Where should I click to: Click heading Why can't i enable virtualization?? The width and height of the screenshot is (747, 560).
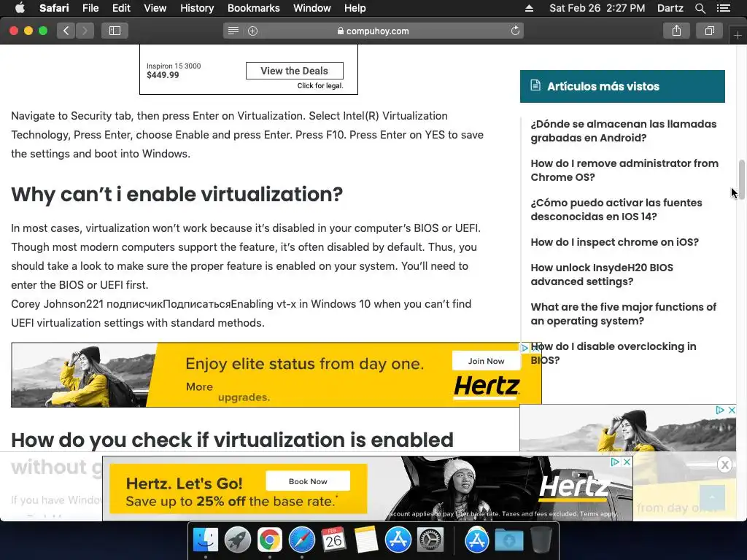click(x=177, y=194)
